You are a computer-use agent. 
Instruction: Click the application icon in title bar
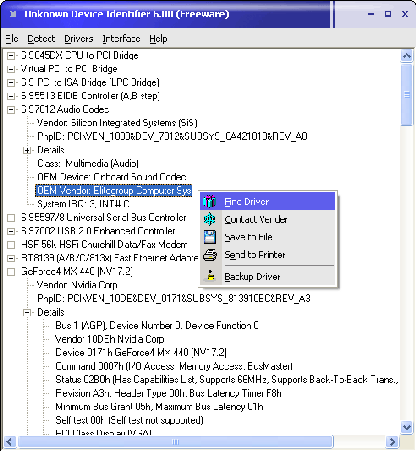13,14
